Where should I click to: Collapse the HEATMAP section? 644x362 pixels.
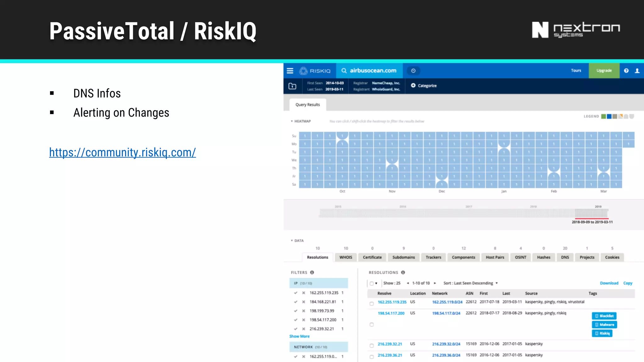[x=301, y=121]
